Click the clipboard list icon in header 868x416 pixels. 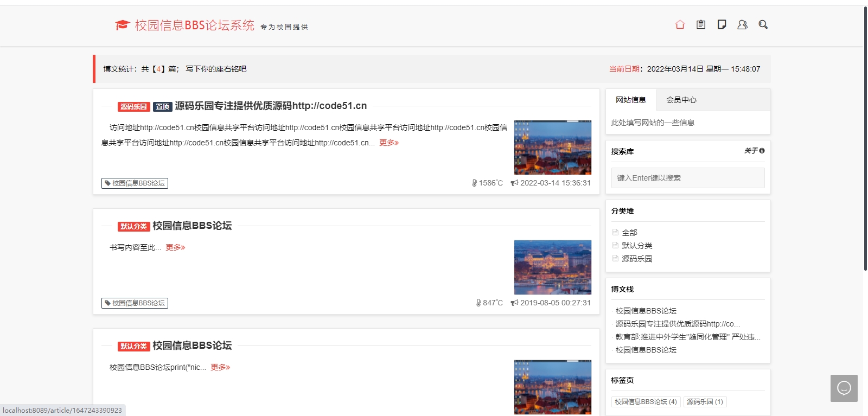701,24
